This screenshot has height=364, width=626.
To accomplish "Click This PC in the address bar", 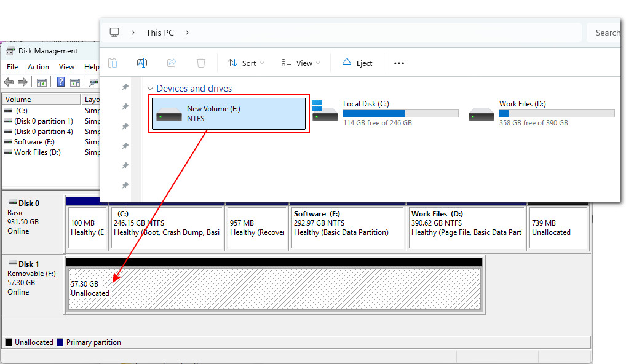I will (x=160, y=33).
